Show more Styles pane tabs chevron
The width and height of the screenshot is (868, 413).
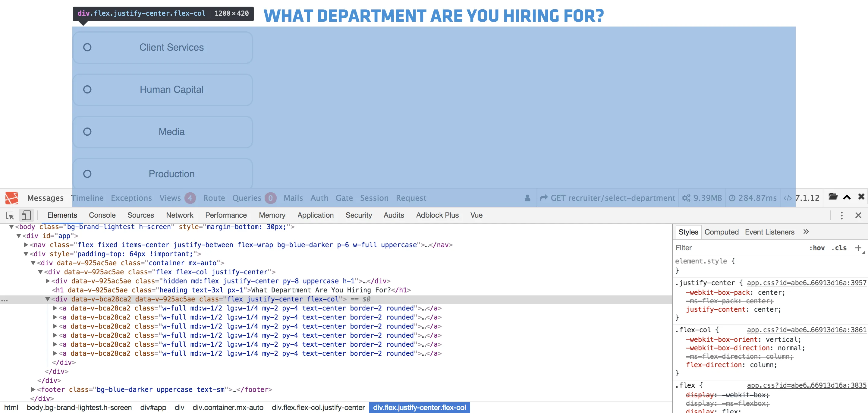(x=806, y=232)
